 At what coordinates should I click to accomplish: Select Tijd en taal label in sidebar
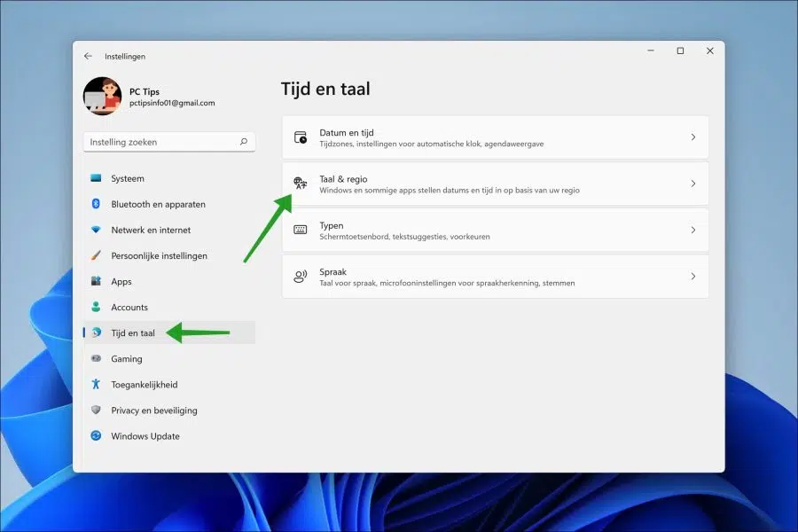click(133, 333)
